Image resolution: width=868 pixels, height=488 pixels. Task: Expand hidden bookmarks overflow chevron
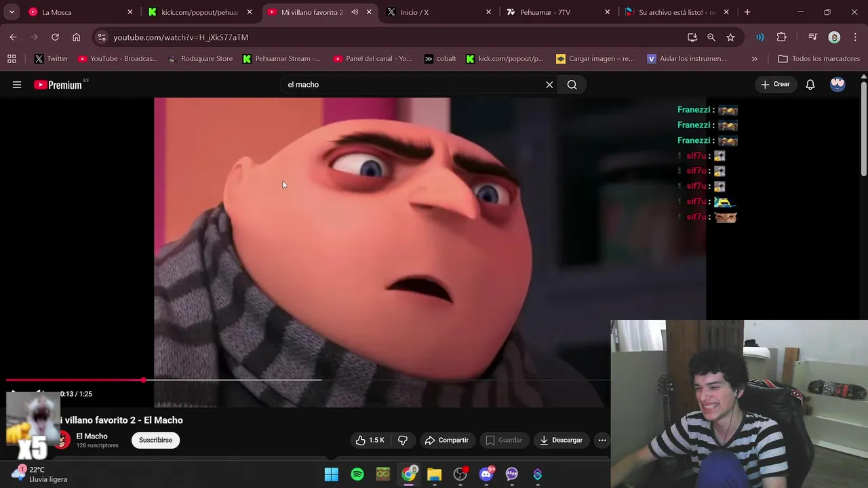click(754, 59)
